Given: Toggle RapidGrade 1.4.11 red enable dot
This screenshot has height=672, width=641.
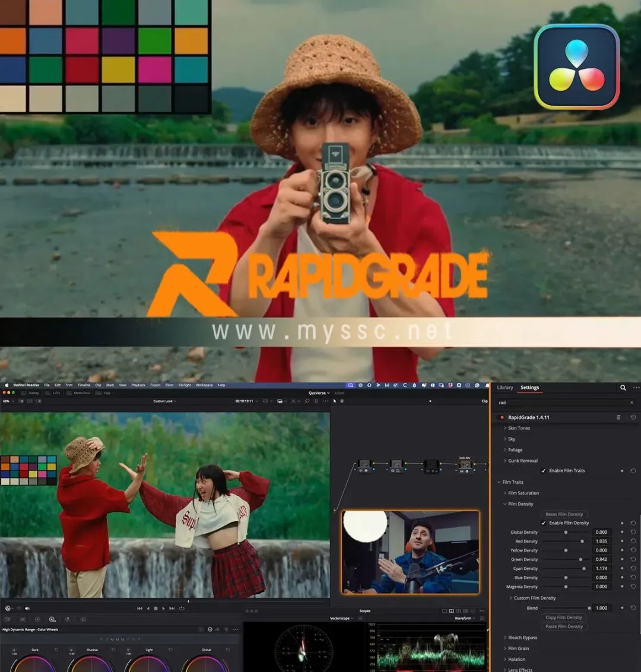Looking at the screenshot, I should pos(502,417).
